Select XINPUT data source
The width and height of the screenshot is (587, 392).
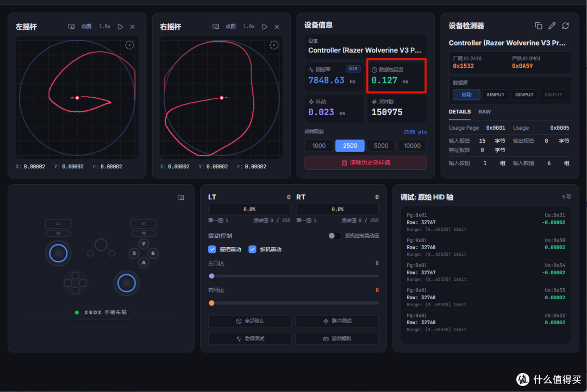[x=495, y=94]
